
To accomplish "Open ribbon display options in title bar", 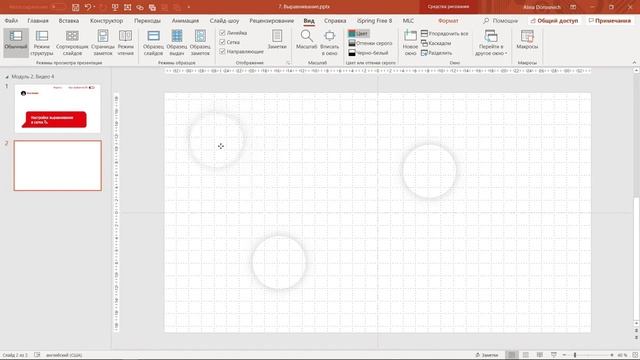I will point(573,7).
